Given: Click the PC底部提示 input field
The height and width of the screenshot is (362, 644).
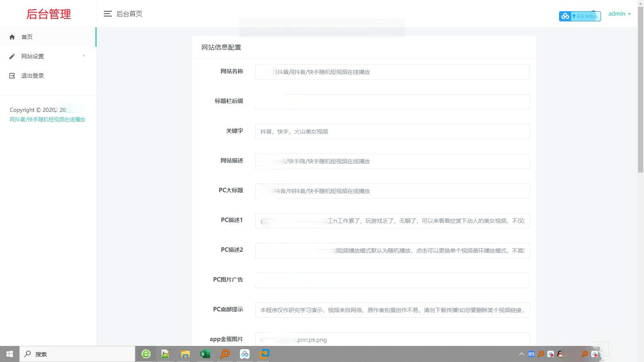Looking at the screenshot, I should point(392,310).
